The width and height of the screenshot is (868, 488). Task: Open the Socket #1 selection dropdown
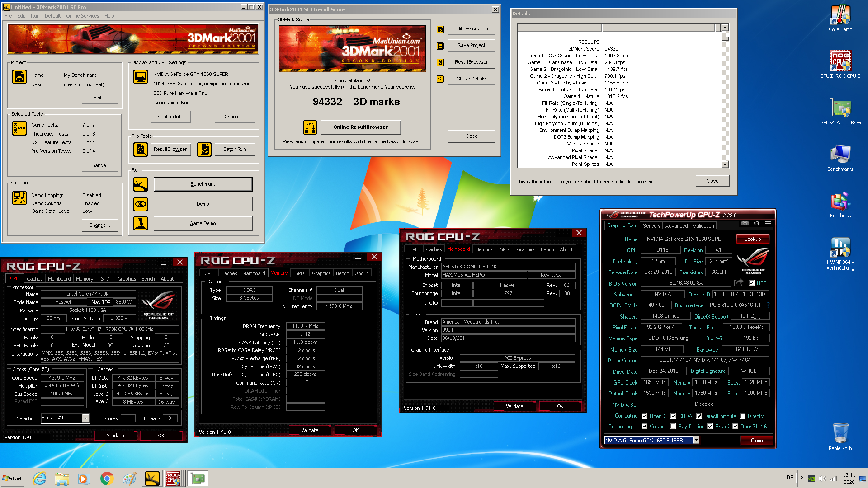point(85,418)
